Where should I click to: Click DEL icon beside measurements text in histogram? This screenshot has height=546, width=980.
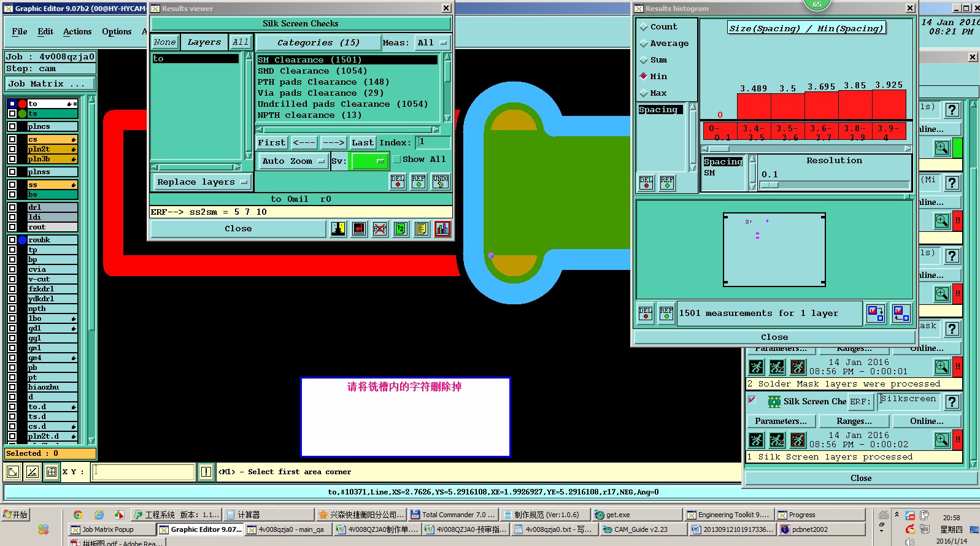(646, 313)
